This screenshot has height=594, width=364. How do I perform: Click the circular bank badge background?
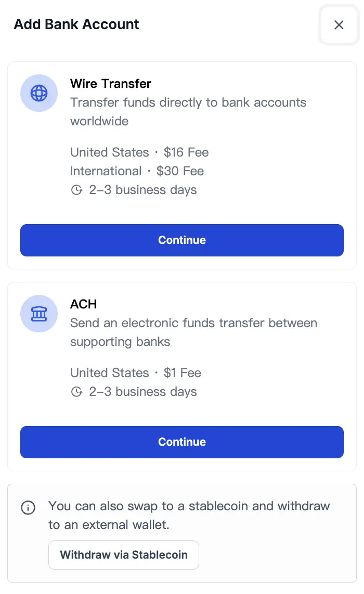click(x=39, y=314)
